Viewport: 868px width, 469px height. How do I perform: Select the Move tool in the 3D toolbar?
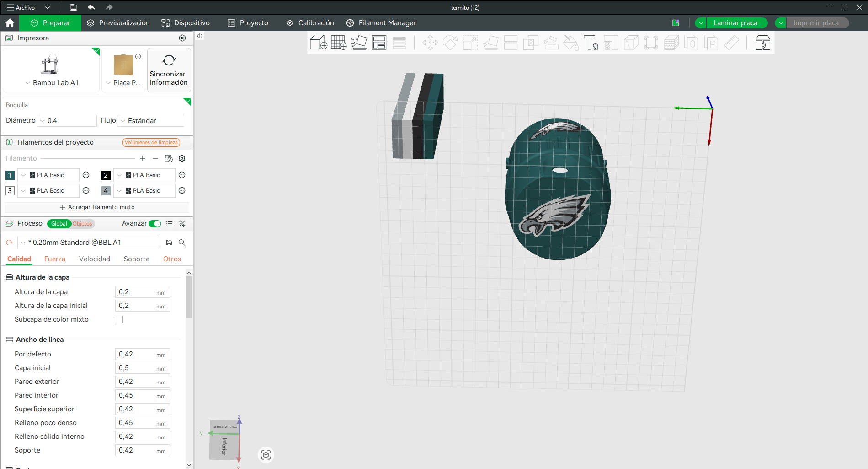[x=430, y=43]
